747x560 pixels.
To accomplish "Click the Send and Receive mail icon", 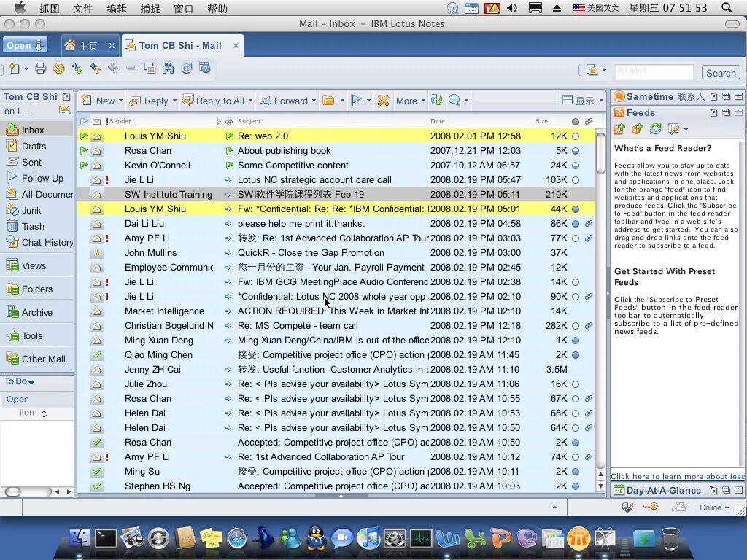I will point(436,100).
